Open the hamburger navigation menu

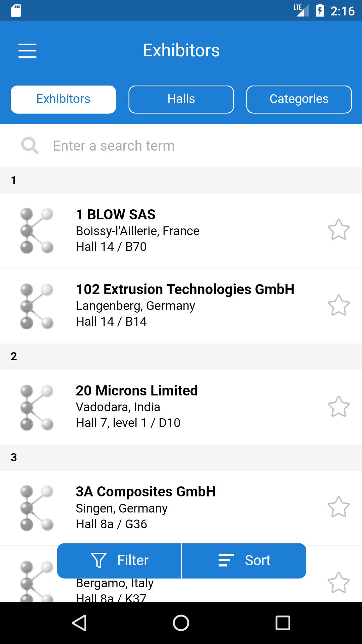pyautogui.click(x=27, y=51)
